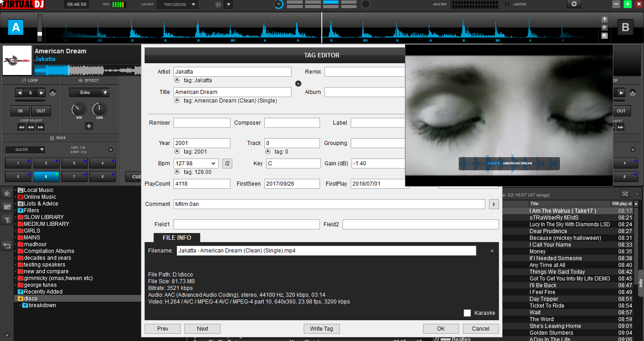Trigger slicer pad 8
644x341 pixels.
pos(103,177)
